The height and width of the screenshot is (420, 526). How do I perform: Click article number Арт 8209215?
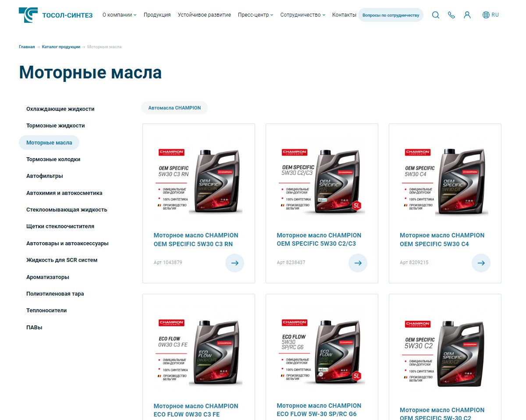tap(414, 263)
